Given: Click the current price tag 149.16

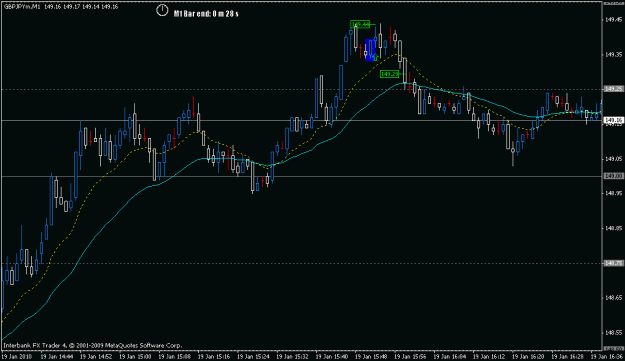Looking at the screenshot, I should point(613,120).
